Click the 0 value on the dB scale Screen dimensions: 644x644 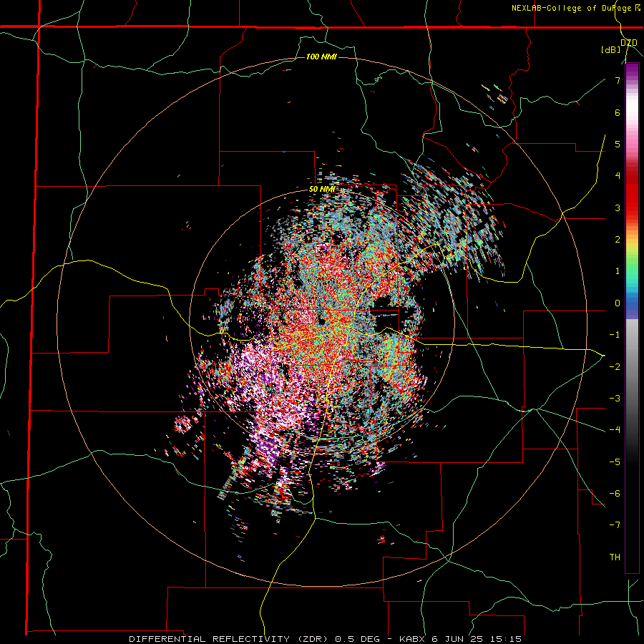pyautogui.click(x=618, y=303)
